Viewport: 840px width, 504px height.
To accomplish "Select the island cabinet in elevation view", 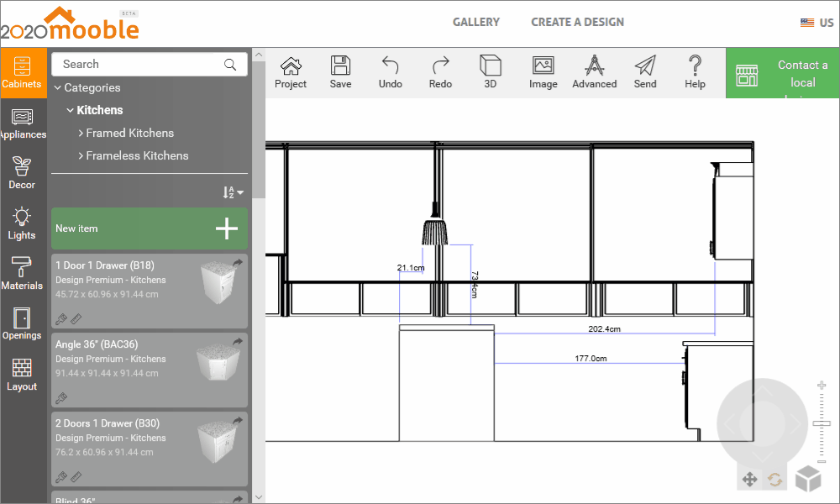I will pos(446,385).
